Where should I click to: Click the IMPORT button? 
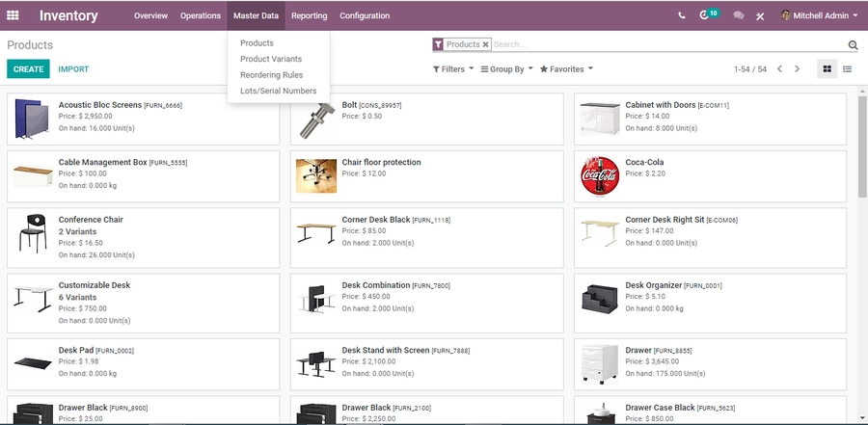tap(73, 69)
